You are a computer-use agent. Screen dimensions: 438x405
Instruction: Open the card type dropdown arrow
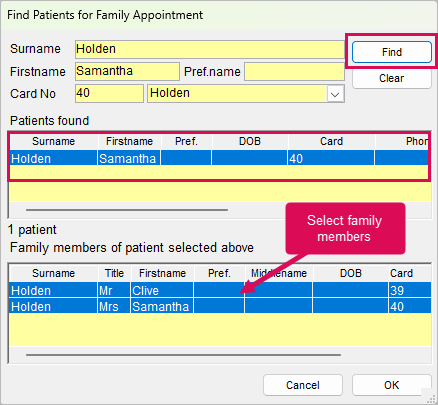(x=335, y=94)
